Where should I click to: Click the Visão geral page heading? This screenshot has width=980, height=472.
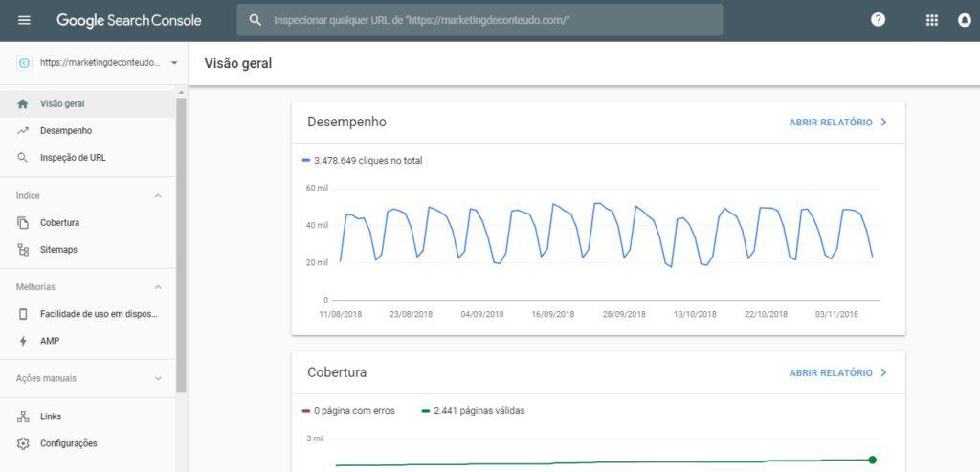click(238, 63)
